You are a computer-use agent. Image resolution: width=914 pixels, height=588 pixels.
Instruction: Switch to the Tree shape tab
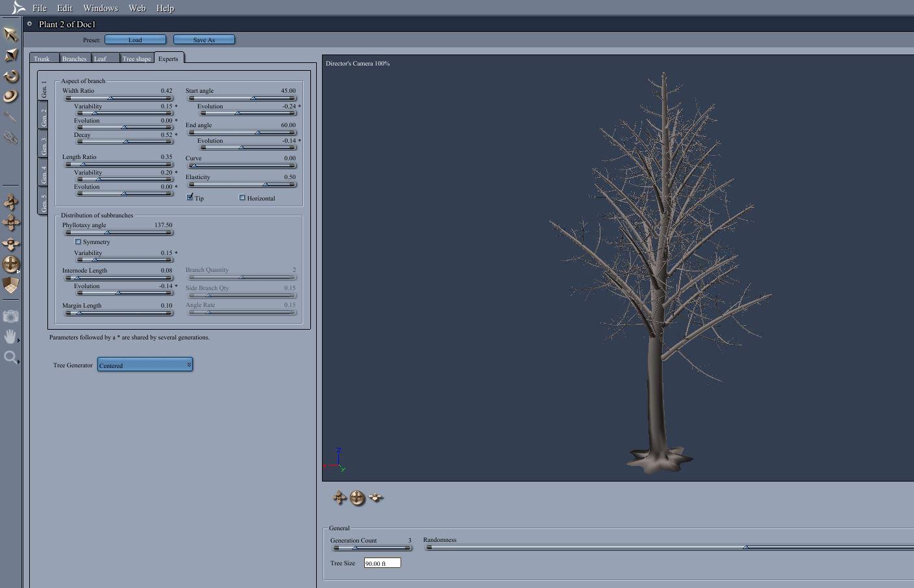(136, 58)
